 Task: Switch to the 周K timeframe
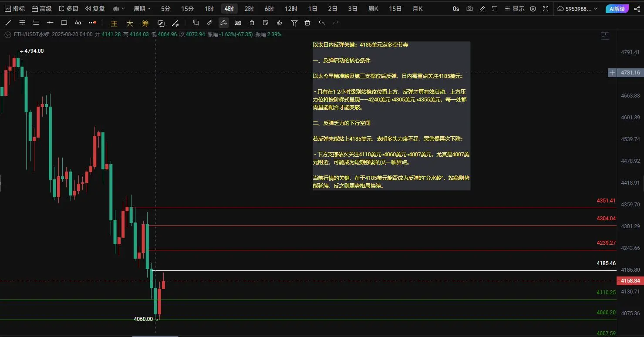click(373, 8)
